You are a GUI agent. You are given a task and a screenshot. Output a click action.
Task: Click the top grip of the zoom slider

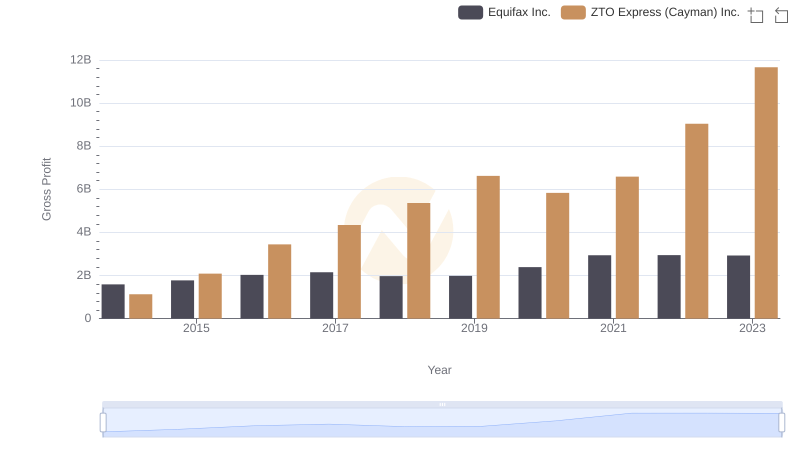coord(442,404)
